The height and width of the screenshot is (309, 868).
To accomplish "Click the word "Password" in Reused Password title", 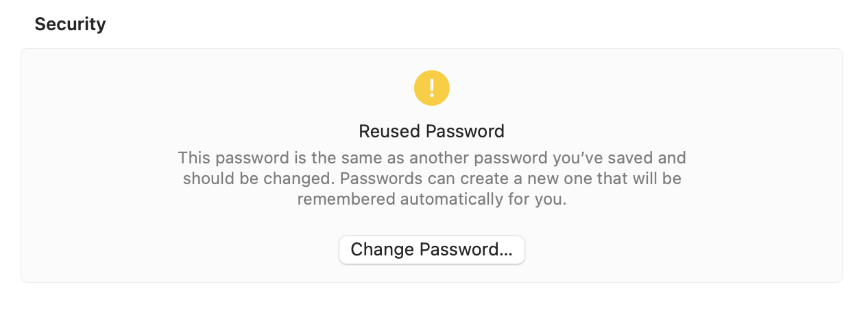I will point(465,131).
